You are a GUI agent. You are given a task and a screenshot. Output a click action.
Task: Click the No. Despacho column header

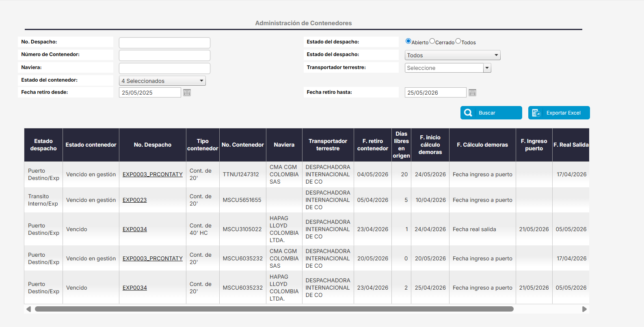pos(153,145)
